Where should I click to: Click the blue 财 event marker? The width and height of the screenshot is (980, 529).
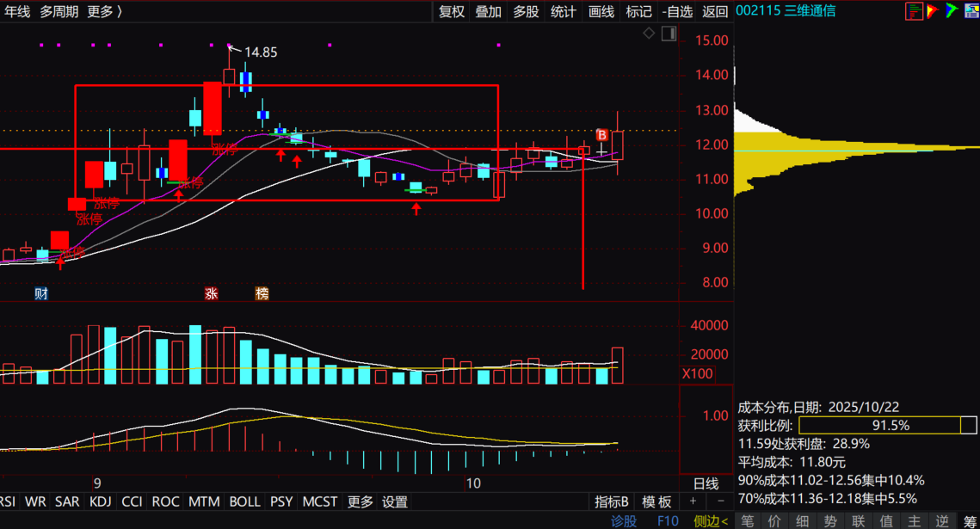click(x=41, y=293)
